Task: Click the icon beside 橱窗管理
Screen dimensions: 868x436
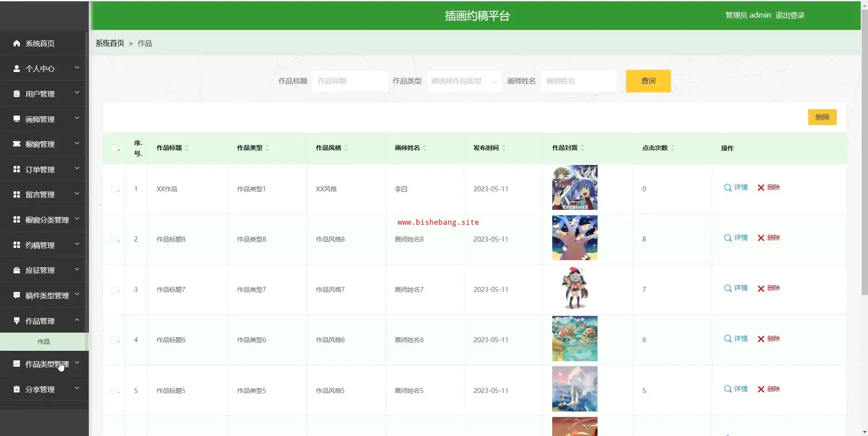Action: (x=17, y=144)
